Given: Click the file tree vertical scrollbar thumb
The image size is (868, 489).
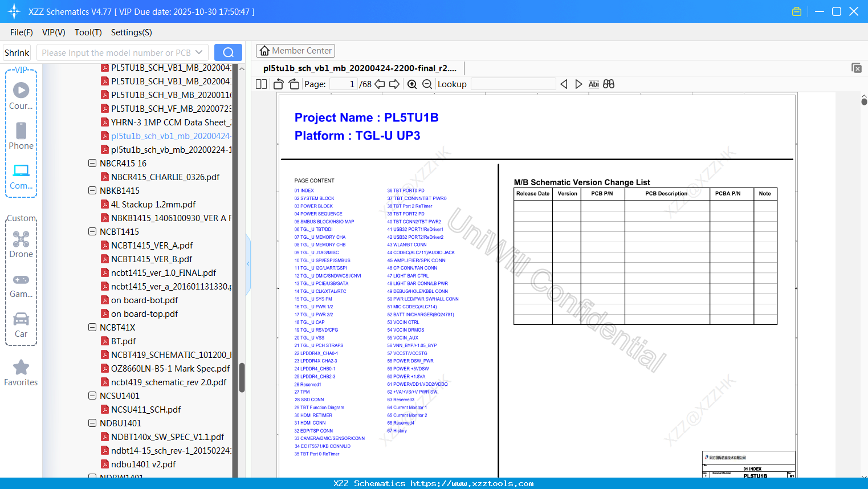Looking at the screenshot, I should pos(242,377).
